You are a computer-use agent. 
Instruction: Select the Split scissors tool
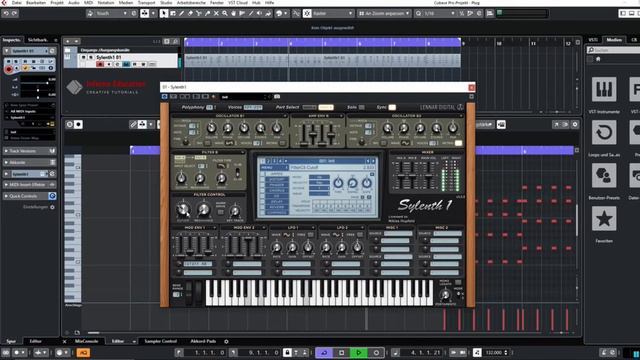click(x=198, y=13)
